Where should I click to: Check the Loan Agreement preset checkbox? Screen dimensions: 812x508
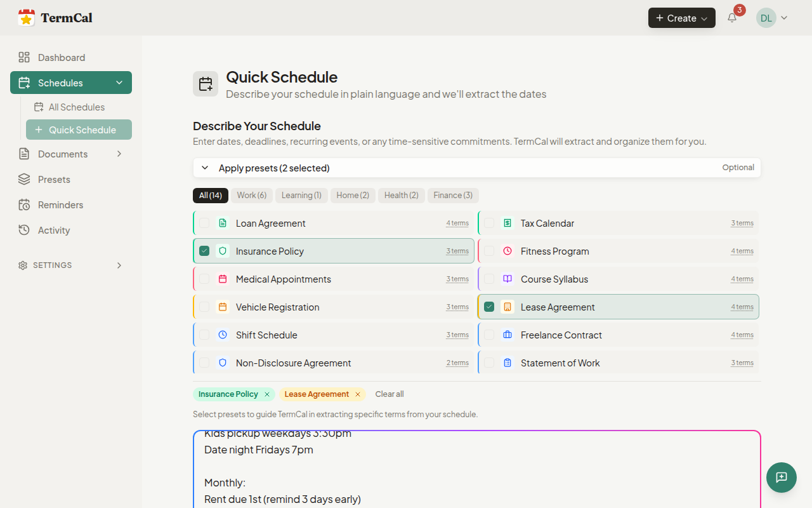[204, 223]
